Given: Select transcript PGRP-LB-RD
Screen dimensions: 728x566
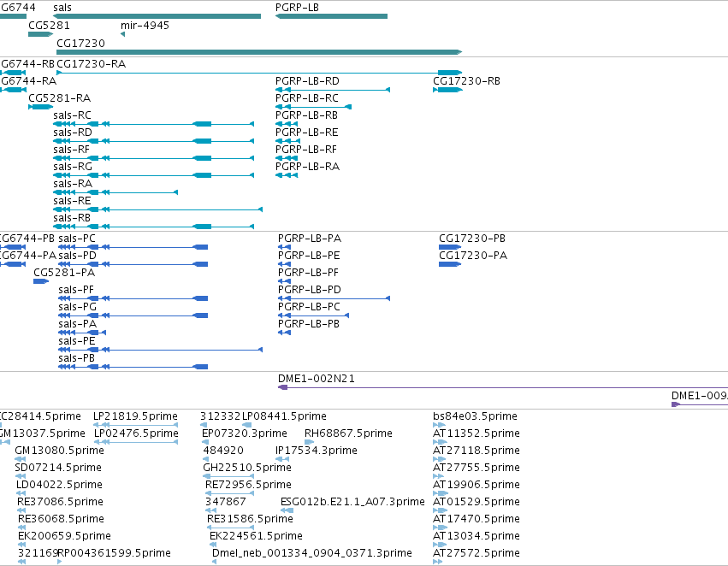Looking at the screenshot, I should pyautogui.click(x=333, y=90).
